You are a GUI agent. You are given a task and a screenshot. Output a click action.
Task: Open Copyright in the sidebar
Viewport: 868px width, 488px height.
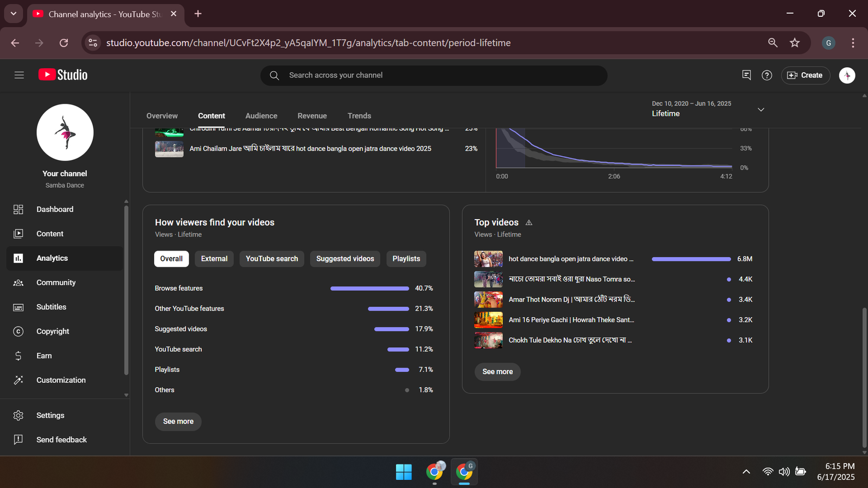pos(65,331)
